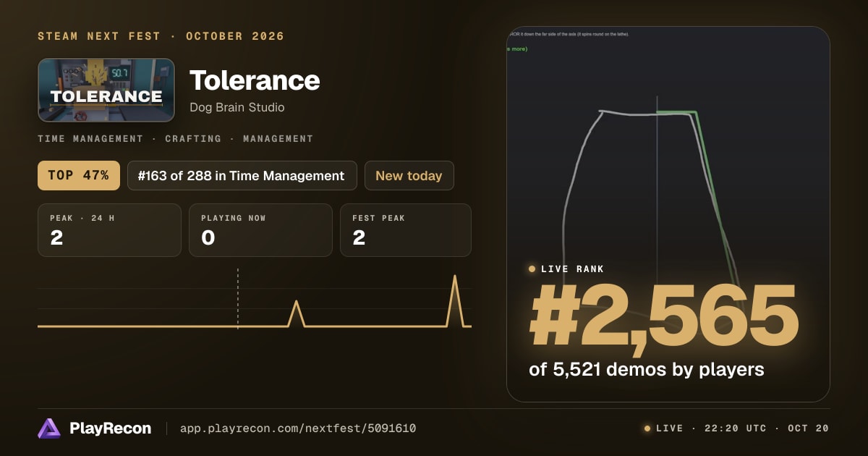Click the #163 of 288 in Time Management badge
Image resolution: width=868 pixels, height=456 pixels.
click(242, 175)
